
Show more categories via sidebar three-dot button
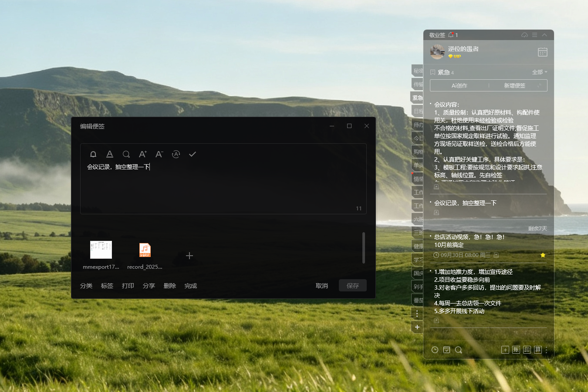point(417,314)
